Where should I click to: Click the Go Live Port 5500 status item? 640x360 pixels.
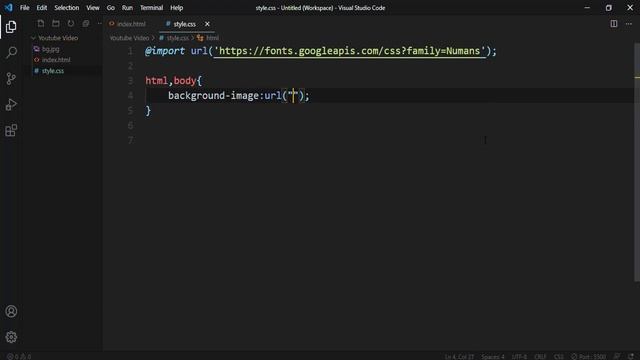click(588, 357)
